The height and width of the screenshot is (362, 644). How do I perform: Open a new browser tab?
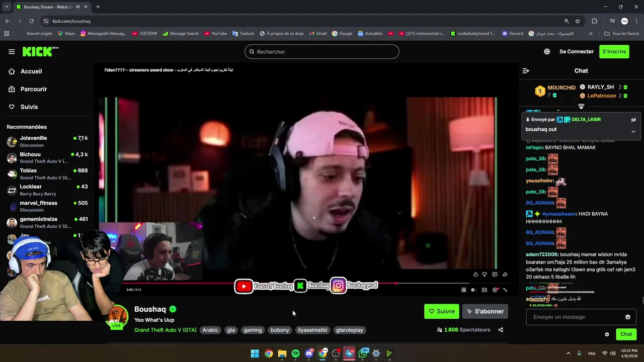[x=98, y=7]
